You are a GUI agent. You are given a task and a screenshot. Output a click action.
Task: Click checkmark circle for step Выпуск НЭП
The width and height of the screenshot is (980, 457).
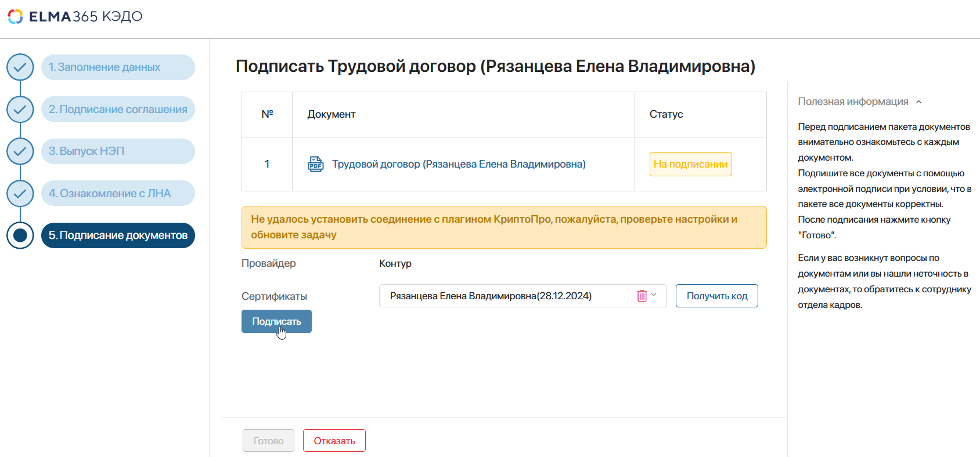20,151
